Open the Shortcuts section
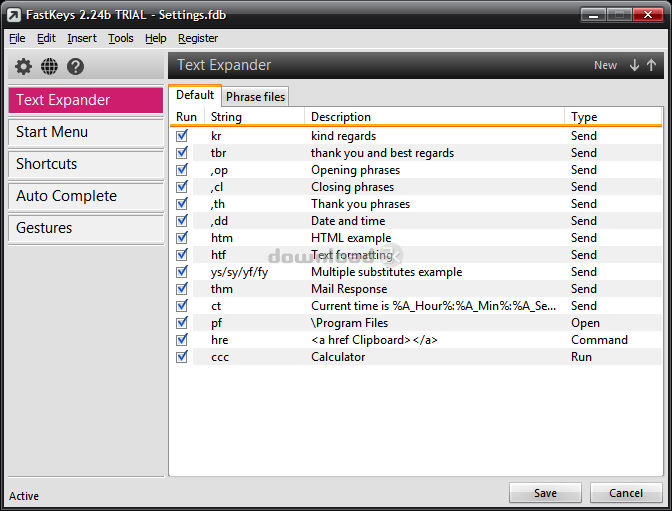This screenshot has height=511, width=672. 85,164
